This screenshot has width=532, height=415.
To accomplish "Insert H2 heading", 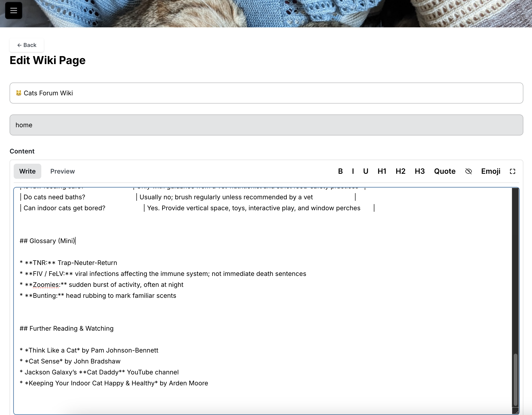I will tap(400, 171).
